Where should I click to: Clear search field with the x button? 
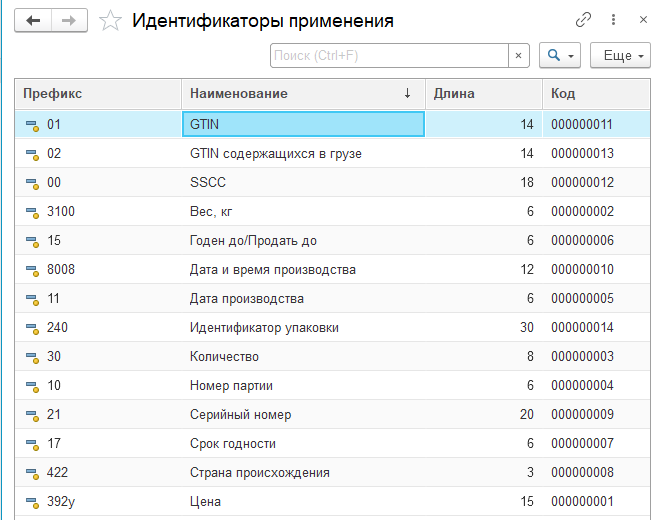click(x=518, y=56)
